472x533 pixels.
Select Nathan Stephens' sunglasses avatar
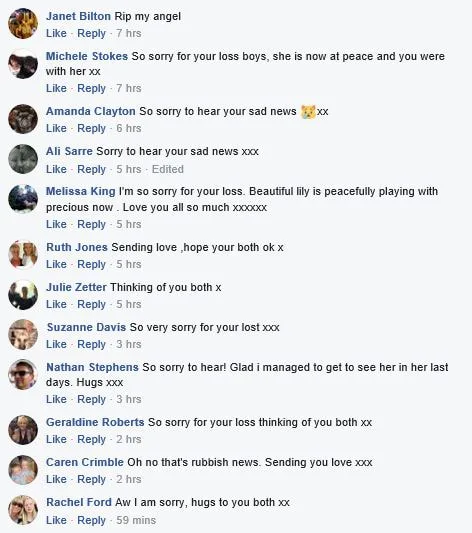click(x=23, y=375)
